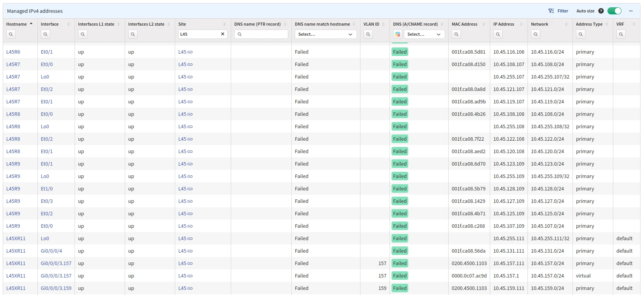Expand the DNS A/CNAME record Select dropdown

424,34
